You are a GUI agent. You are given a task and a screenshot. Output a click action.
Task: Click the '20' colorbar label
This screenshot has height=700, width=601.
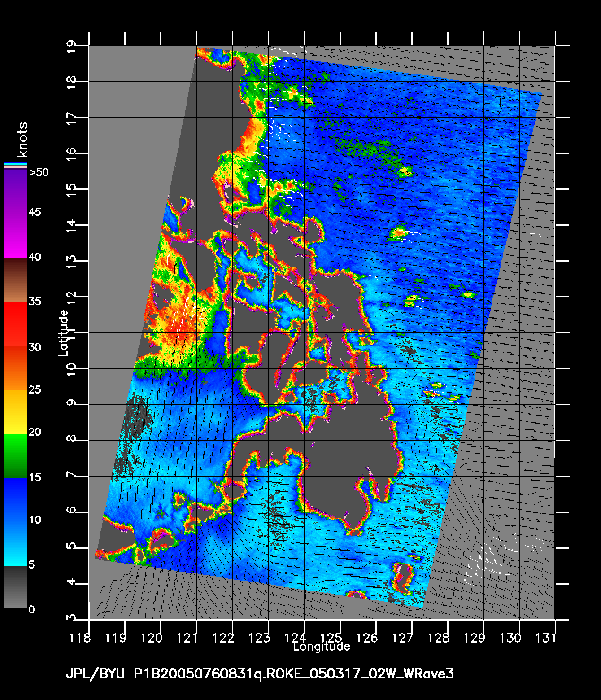[x=35, y=432]
